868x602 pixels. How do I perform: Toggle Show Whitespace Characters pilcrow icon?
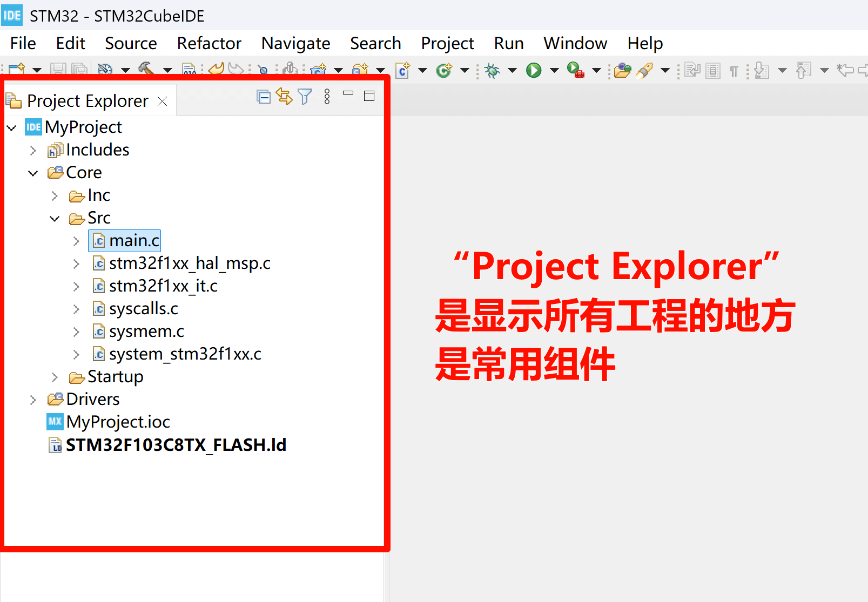[734, 71]
